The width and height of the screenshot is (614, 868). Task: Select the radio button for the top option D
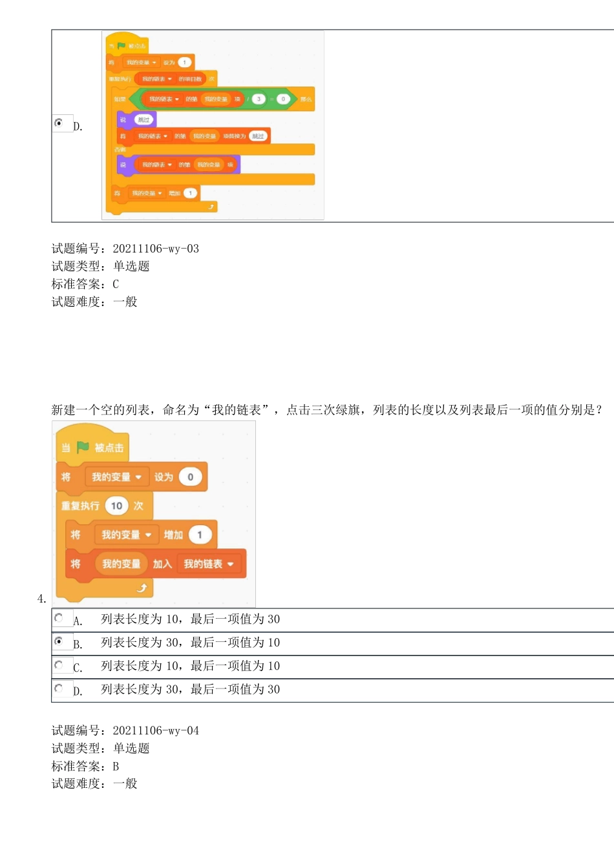click(59, 122)
